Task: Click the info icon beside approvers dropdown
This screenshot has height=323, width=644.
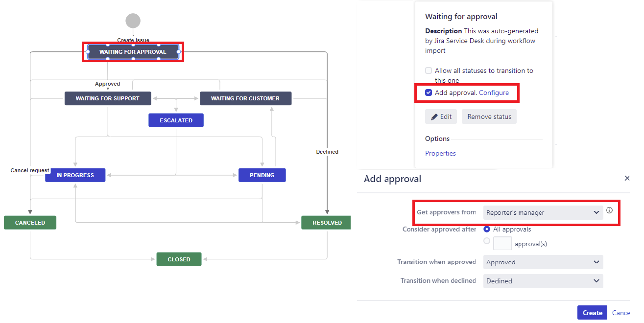Action: [609, 211]
